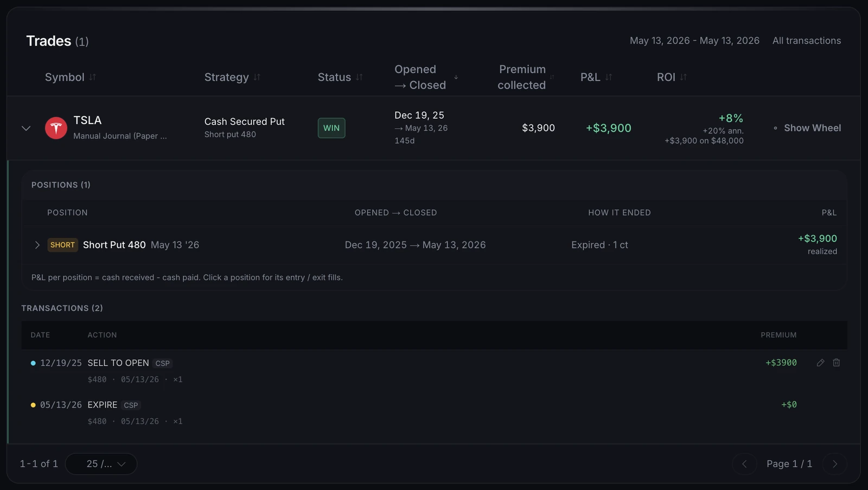Click the Expired · 1 ct outcome text

(599, 245)
